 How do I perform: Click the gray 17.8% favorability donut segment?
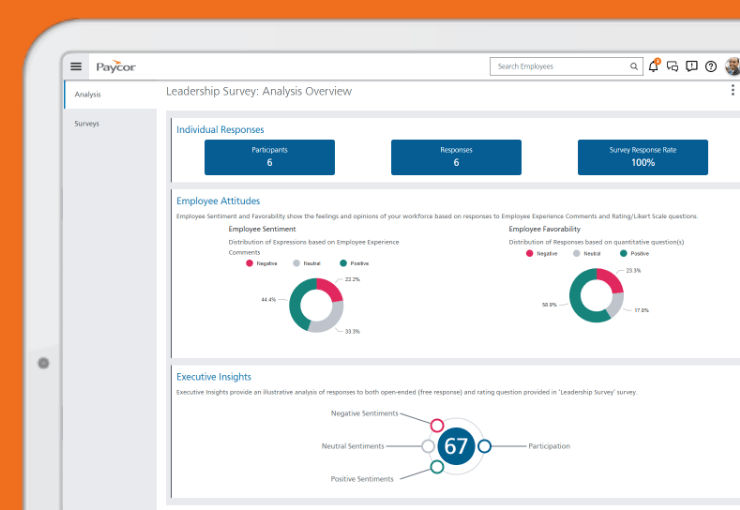click(617, 304)
